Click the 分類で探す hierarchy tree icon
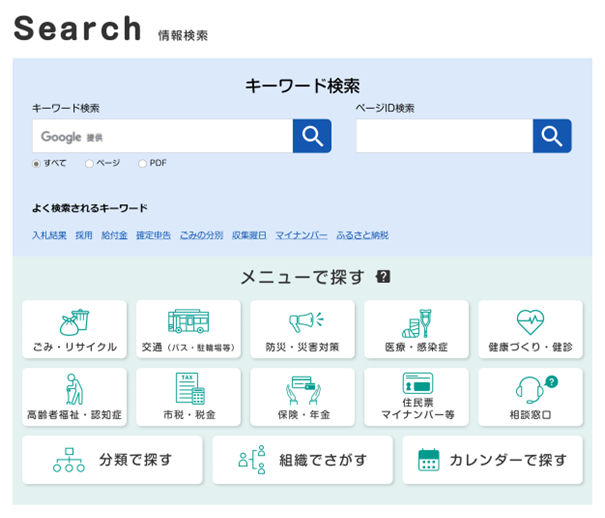605x518 pixels. tap(69, 460)
